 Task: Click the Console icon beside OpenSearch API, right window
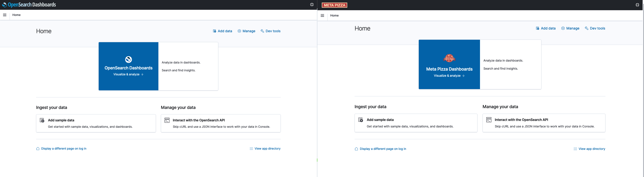tap(489, 120)
